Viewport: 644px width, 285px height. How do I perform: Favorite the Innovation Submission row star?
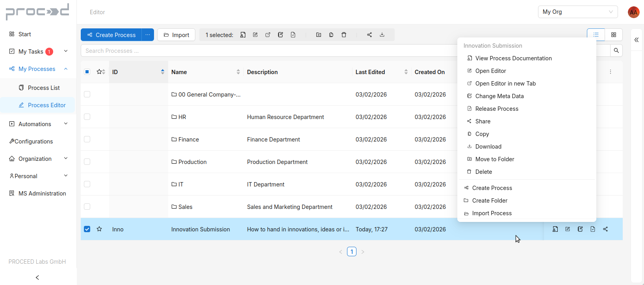click(x=99, y=229)
